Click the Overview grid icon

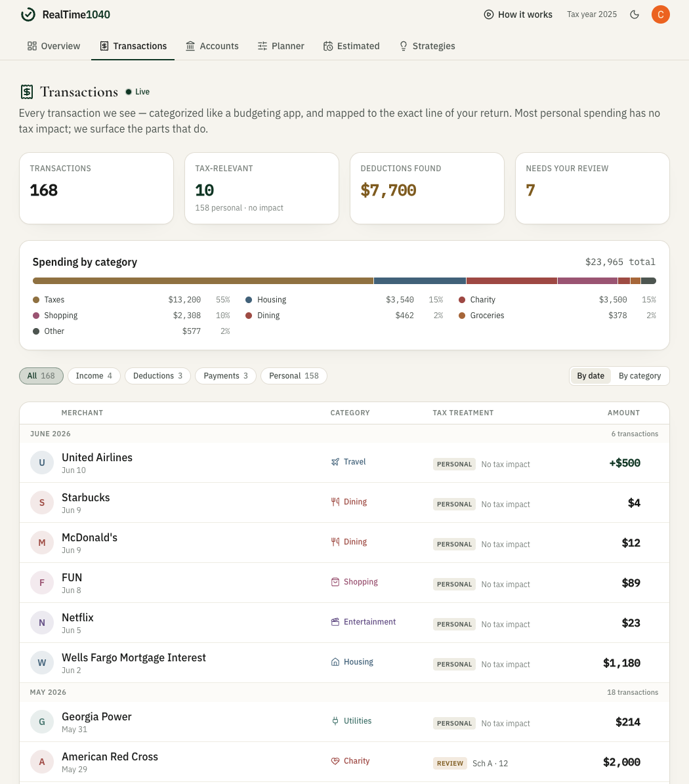32,46
